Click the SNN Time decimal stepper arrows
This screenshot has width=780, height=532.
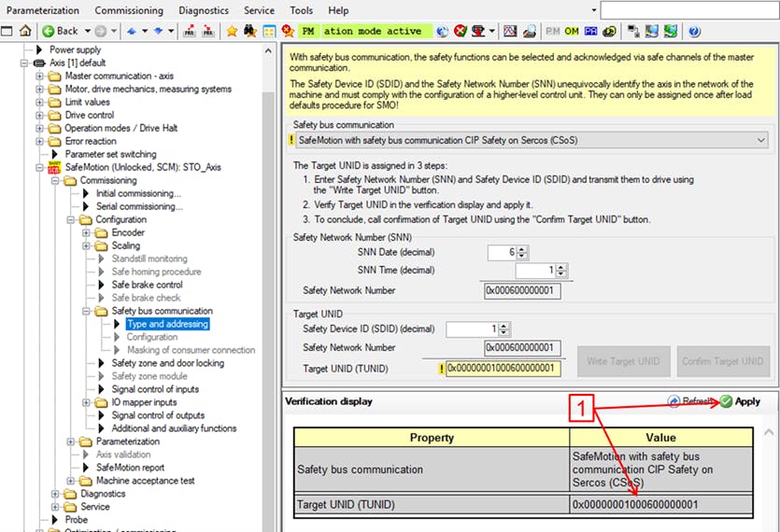pos(561,271)
